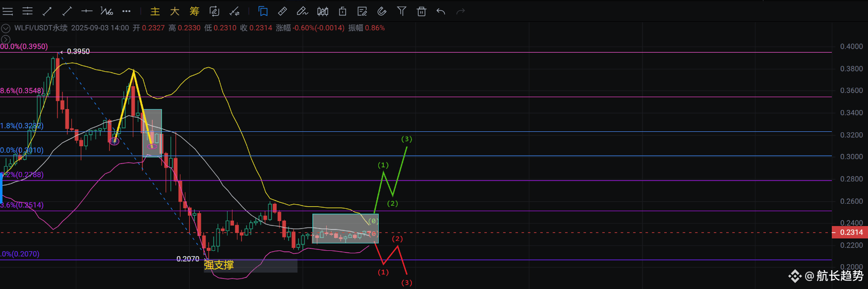
Task: Click the current price tag 0.2314
Action: coord(850,232)
